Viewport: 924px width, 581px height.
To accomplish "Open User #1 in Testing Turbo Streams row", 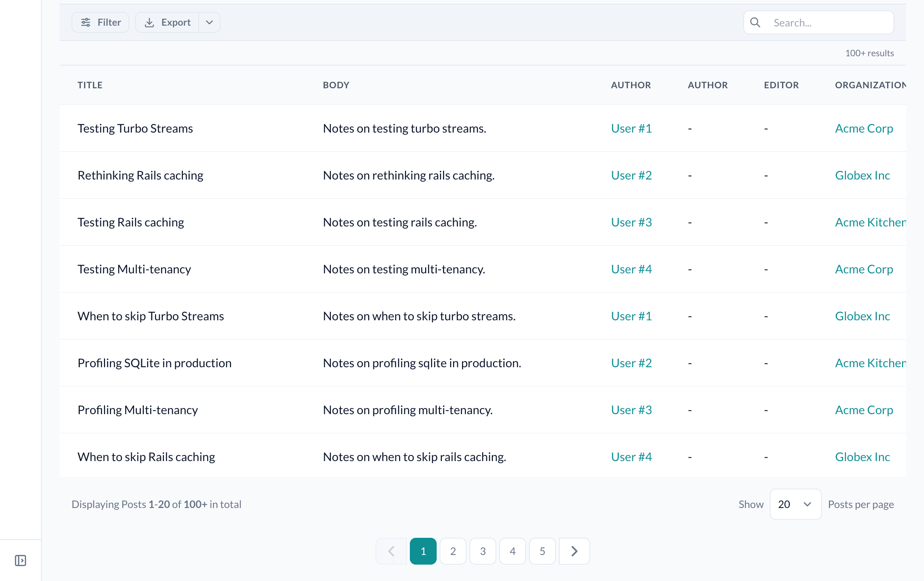I will pos(631,128).
